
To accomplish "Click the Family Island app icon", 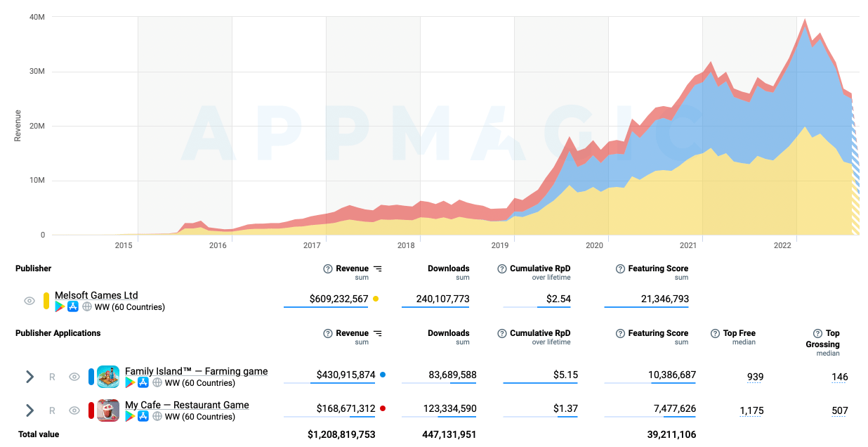I will click(108, 377).
